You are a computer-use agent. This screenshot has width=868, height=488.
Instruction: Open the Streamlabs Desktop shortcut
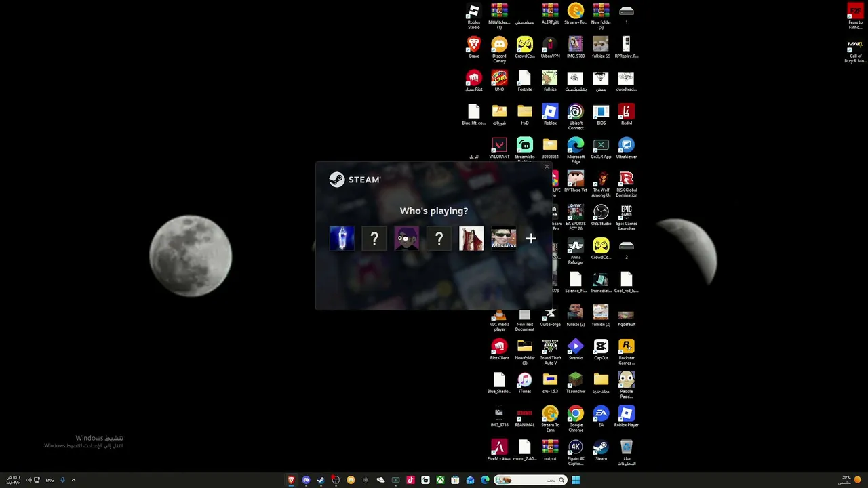pyautogui.click(x=525, y=150)
